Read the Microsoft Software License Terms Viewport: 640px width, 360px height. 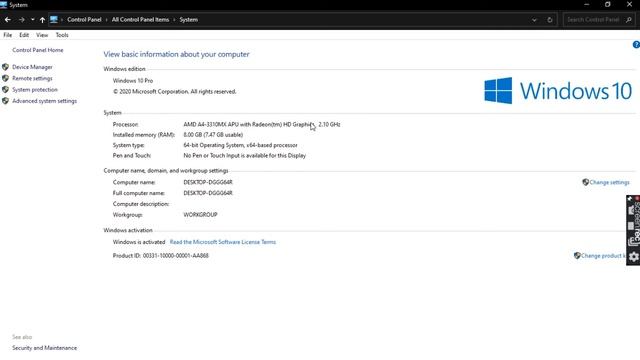tap(223, 242)
